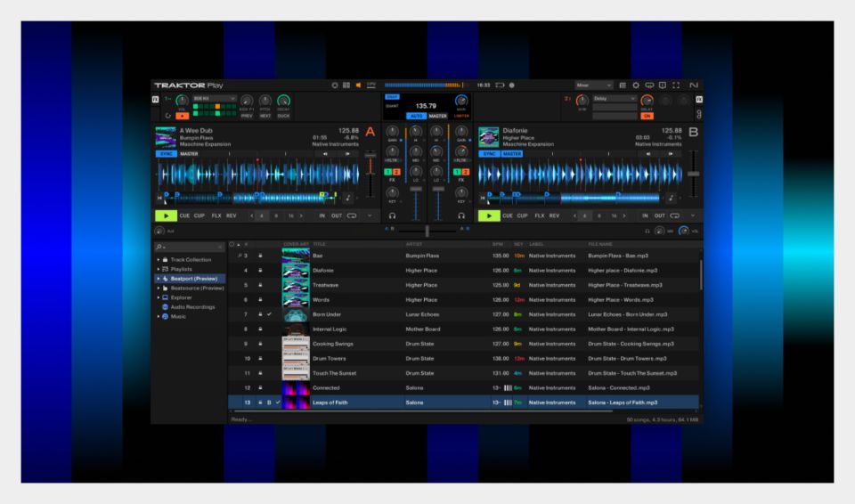Open the Delay effect selector dropdown

614,99
